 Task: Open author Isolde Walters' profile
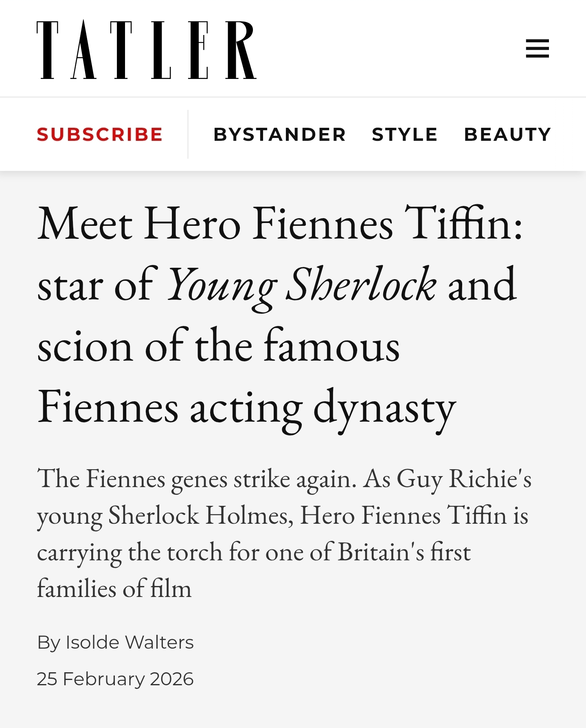[129, 642]
